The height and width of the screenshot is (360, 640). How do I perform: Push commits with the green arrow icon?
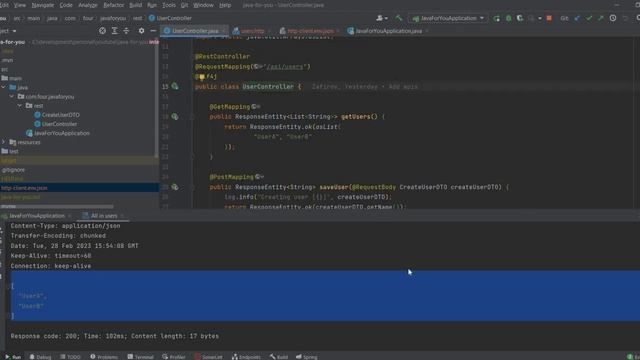pos(600,18)
